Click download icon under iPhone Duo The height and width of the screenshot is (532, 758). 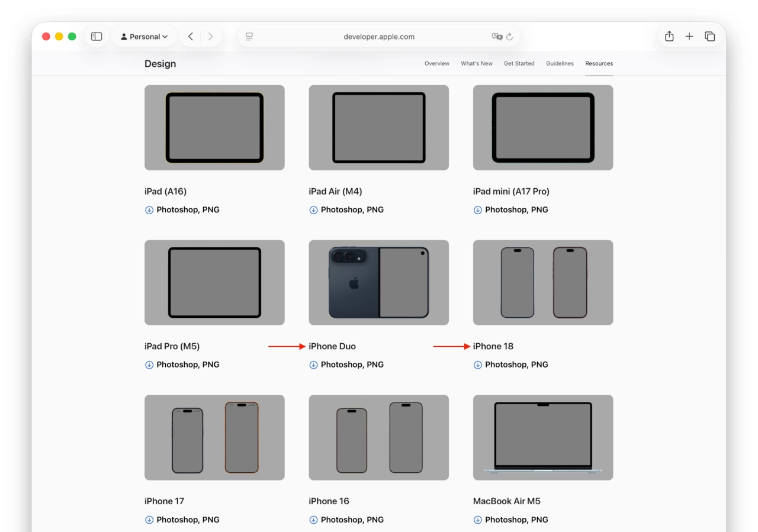pyautogui.click(x=313, y=365)
